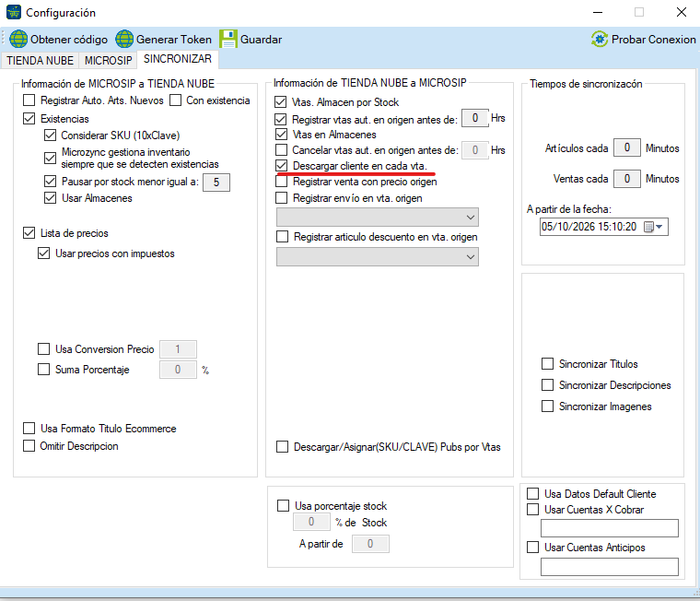Toggle Microzync gestiona inventario checkbox

pyautogui.click(x=50, y=158)
